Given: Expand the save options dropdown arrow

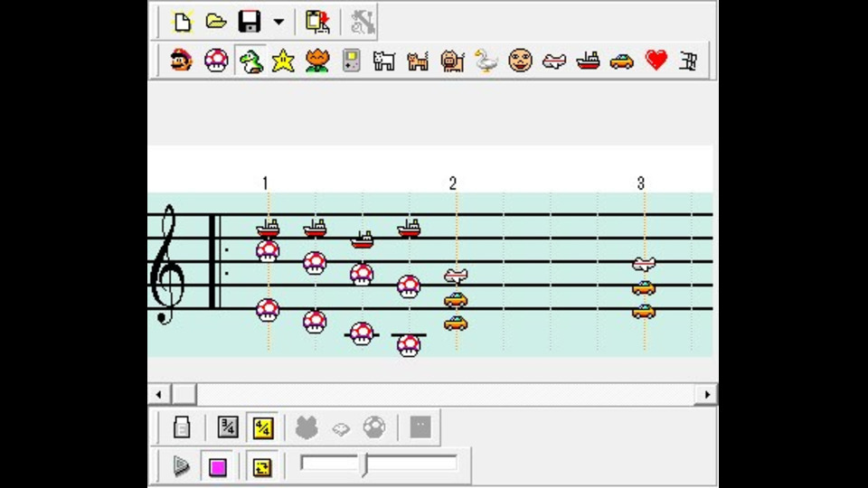Looking at the screenshot, I should pyautogui.click(x=278, y=22).
